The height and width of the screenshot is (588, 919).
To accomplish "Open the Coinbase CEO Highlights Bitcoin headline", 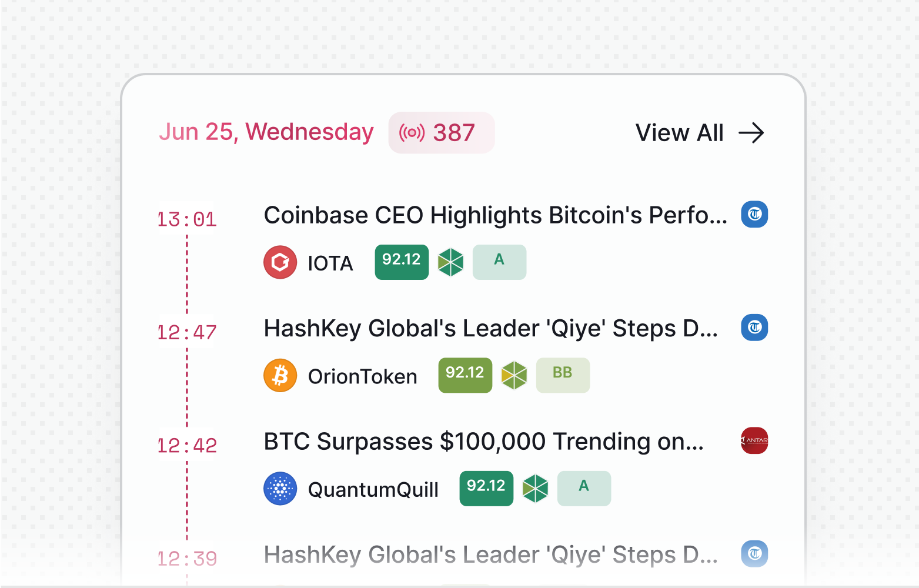I will point(495,215).
